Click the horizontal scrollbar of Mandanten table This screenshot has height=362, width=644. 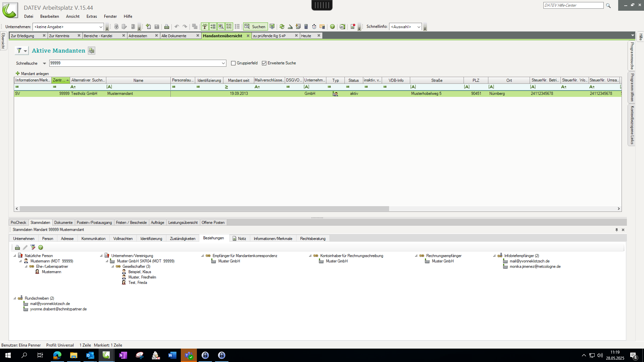pyautogui.click(x=204, y=209)
